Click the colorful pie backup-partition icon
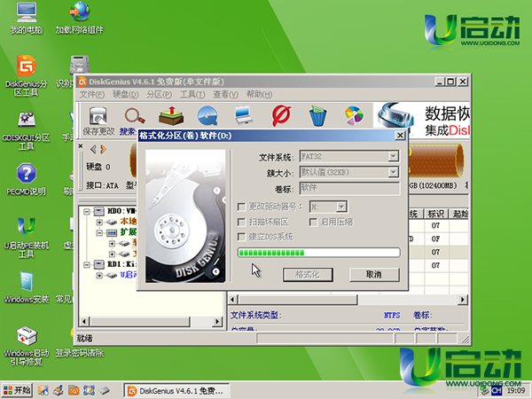 tap(354, 115)
